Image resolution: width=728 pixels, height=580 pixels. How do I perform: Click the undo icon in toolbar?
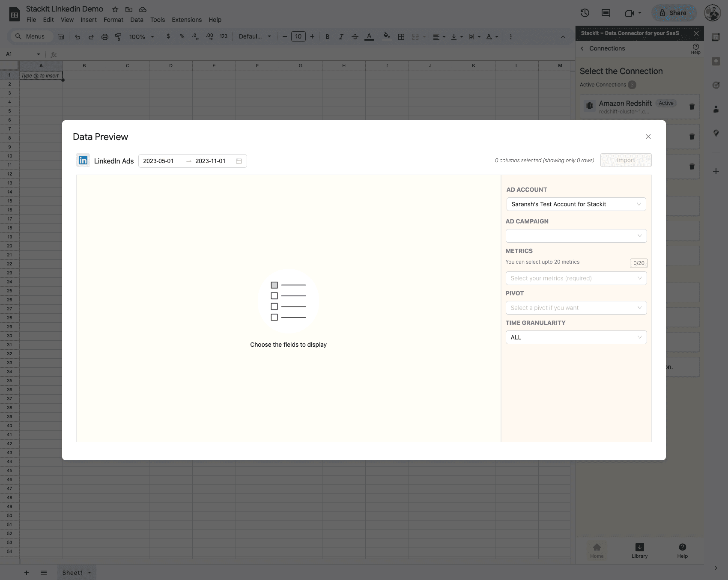[x=78, y=37]
